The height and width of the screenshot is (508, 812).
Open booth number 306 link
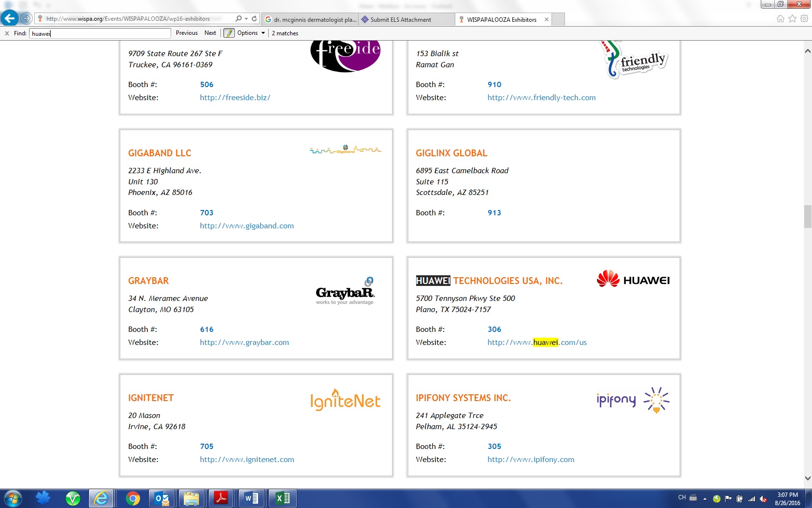click(494, 329)
